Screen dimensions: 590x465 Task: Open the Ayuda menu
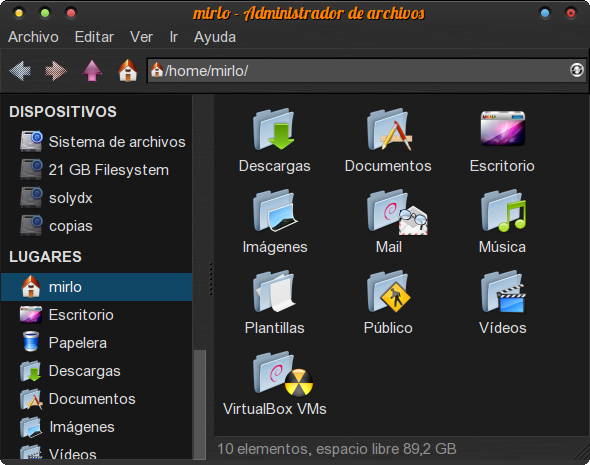215,37
